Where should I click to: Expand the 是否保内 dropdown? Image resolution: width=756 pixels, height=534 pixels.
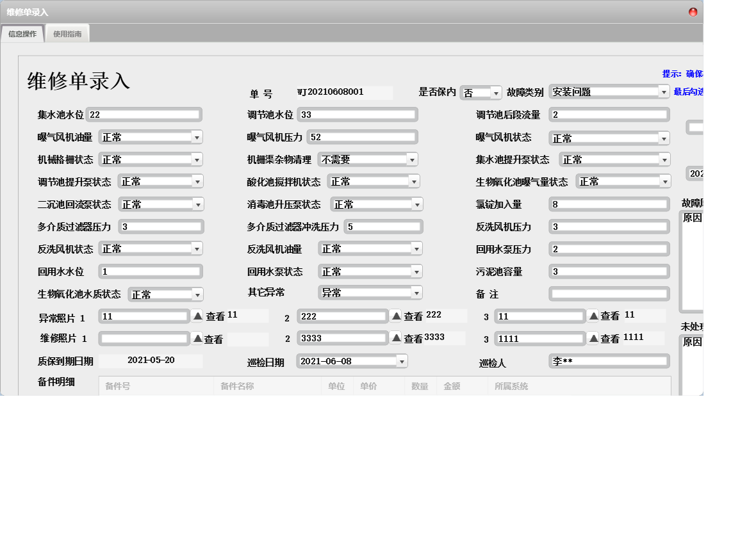(495, 93)
